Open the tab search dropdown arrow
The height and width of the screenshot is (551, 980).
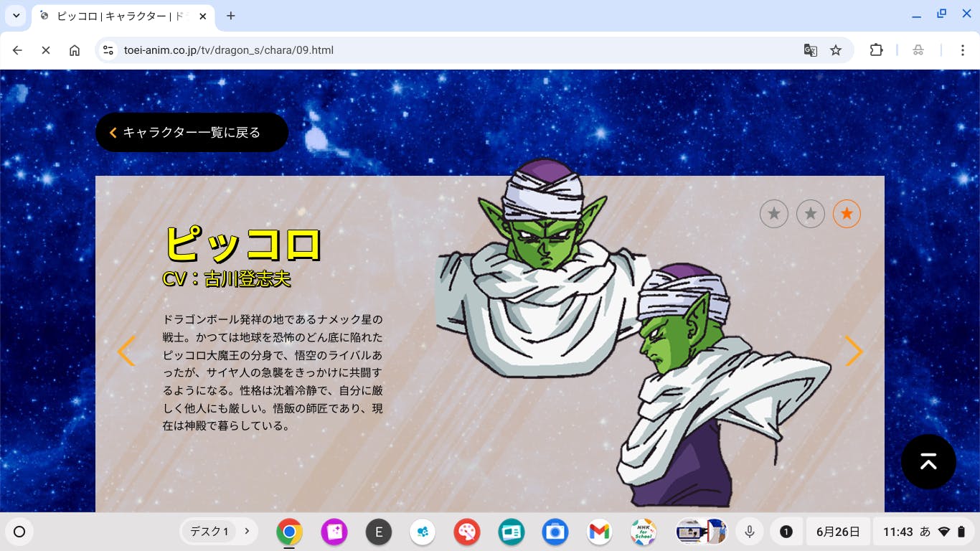click(x=15, y=16)
